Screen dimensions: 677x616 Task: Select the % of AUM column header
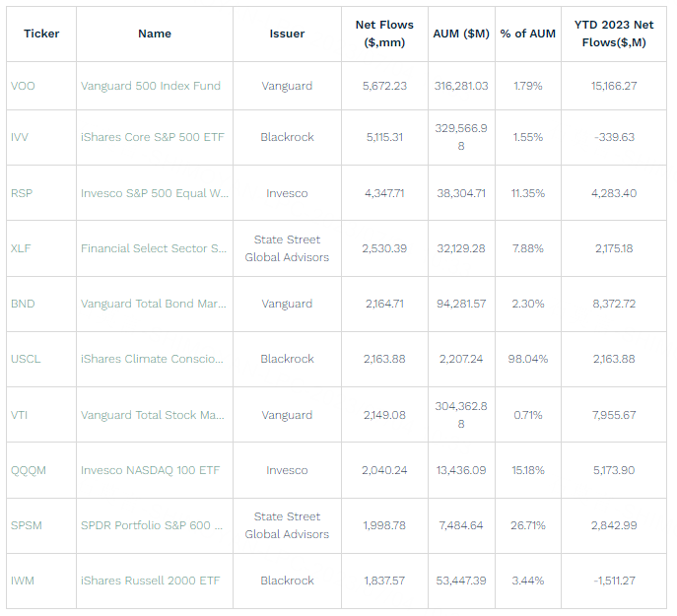tap(528, 34)
